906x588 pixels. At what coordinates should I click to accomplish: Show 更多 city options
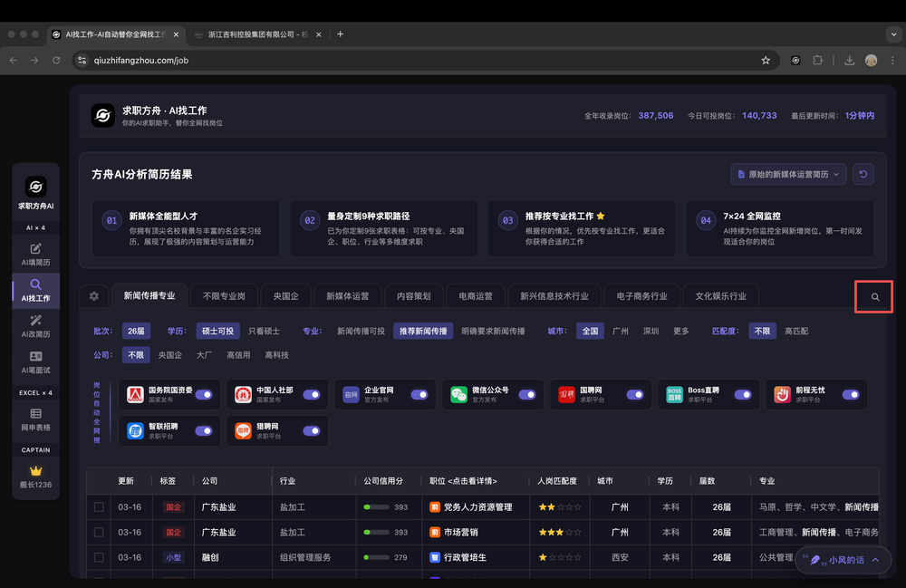pyautogui.click(x=680, y=332)
